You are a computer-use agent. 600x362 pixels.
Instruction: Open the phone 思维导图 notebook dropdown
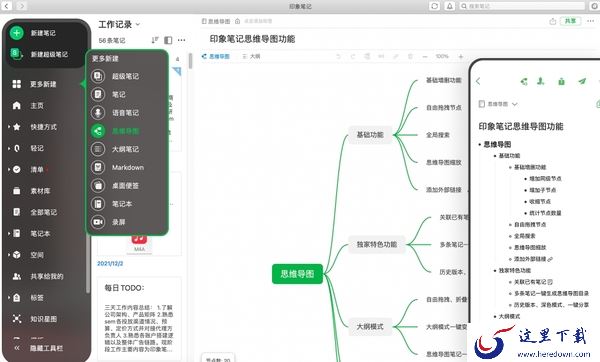[498, 104]
